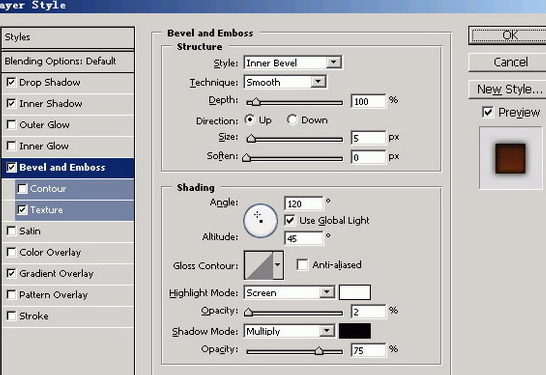Click the OK button
The height and width of the screenshot is (375, 546).
[x=508, y=35]
